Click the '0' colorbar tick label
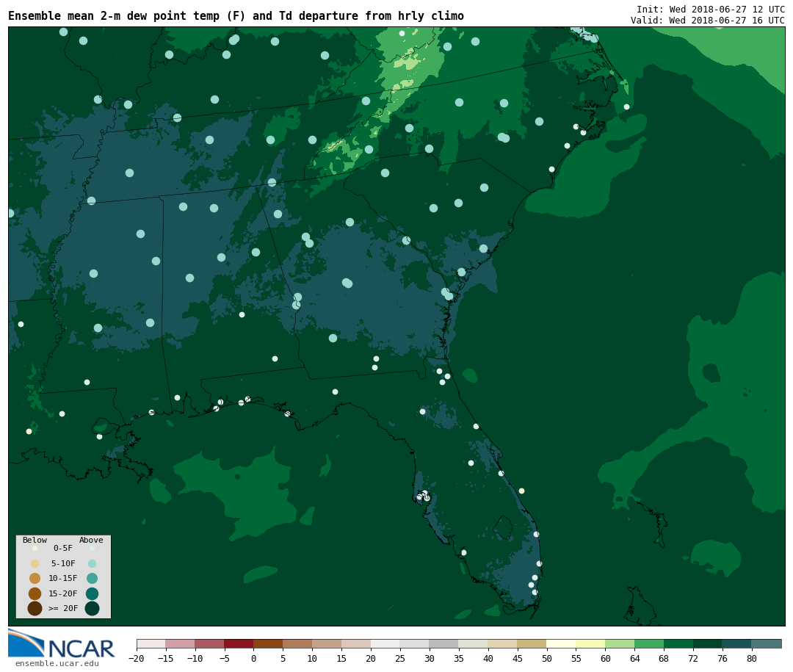 (x=253, y=658)
